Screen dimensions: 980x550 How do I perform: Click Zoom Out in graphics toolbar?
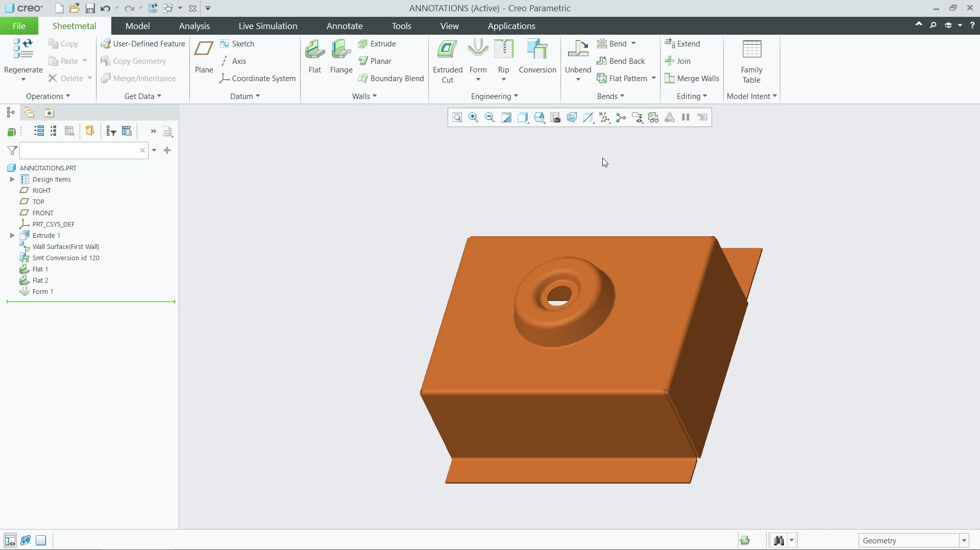coord(490,118)
